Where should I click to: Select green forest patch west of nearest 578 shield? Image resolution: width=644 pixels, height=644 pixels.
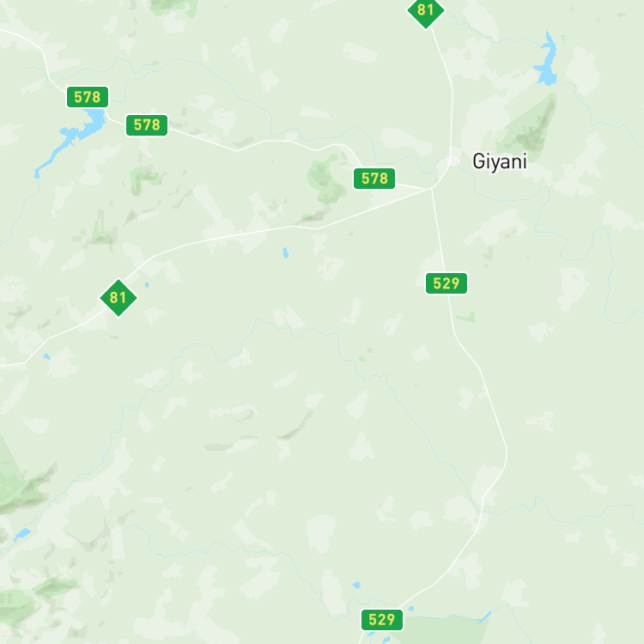coord(325,179)
